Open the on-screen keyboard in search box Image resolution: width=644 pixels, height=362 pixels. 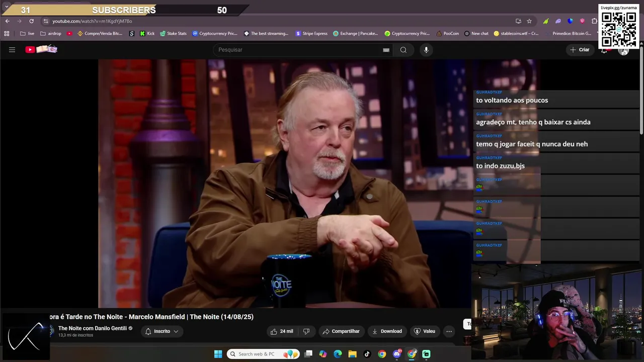tap(386, 50)
